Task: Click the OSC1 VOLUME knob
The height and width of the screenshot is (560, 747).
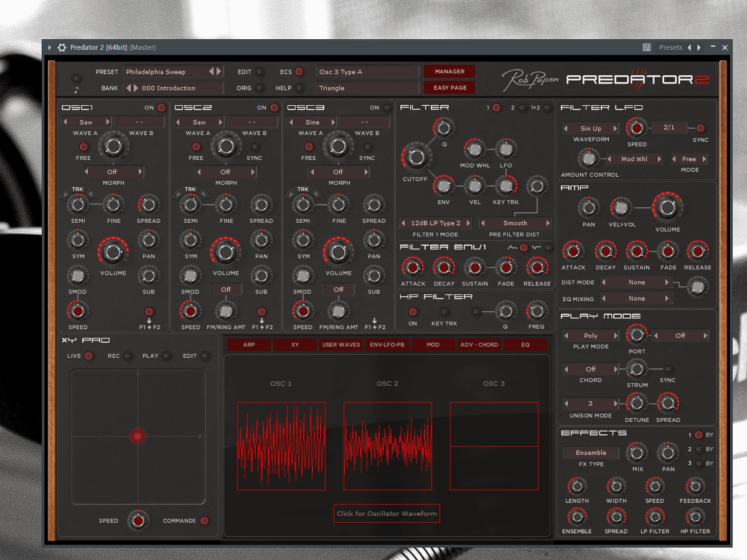Action: tap(113, 251)
